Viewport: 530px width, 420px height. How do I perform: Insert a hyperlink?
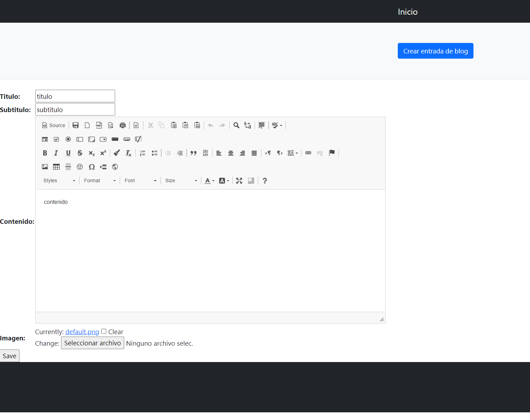pos(308,153)
